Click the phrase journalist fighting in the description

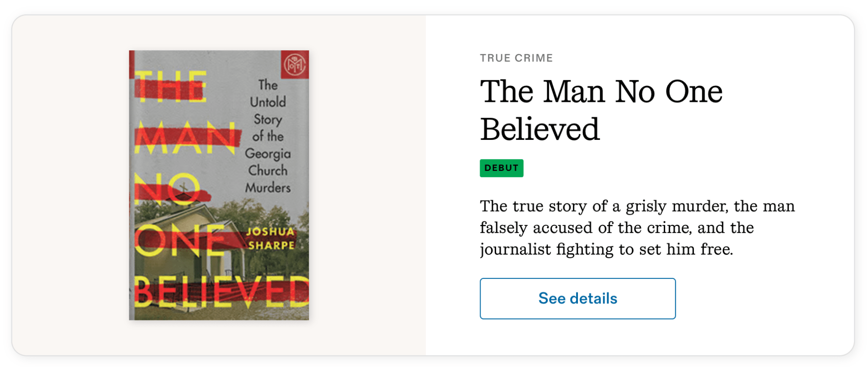pos(546,250)
